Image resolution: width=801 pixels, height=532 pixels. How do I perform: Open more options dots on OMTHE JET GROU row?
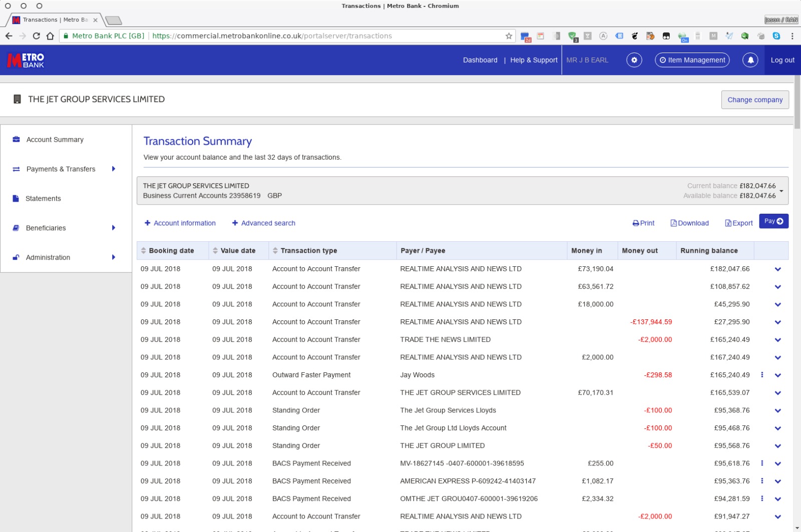point(762,498)
